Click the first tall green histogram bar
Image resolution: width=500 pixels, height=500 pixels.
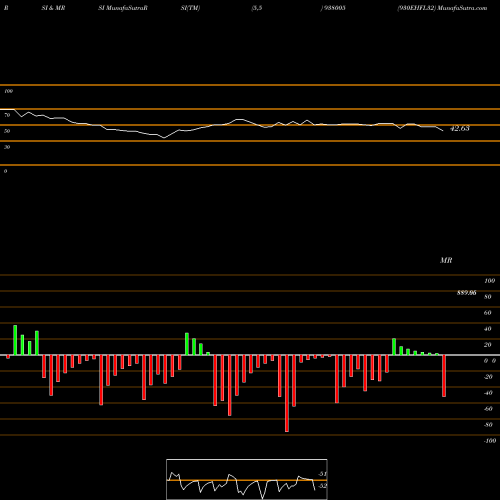(15, 340)
